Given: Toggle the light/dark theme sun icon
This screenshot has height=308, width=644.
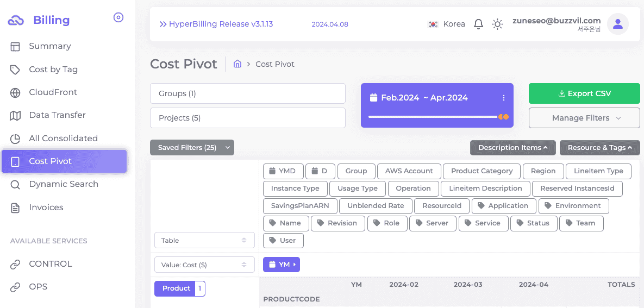Looking at the screenshot, I should [497, 24].
